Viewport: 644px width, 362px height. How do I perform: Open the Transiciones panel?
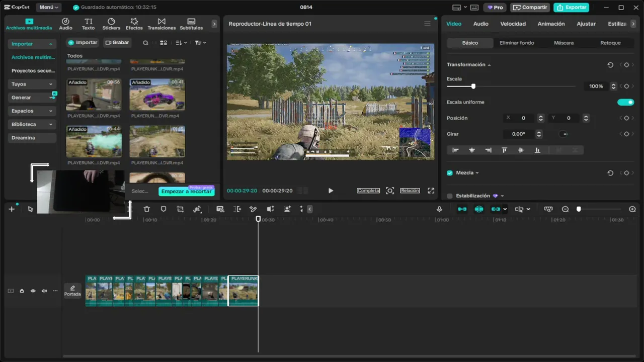pos(162,24)
